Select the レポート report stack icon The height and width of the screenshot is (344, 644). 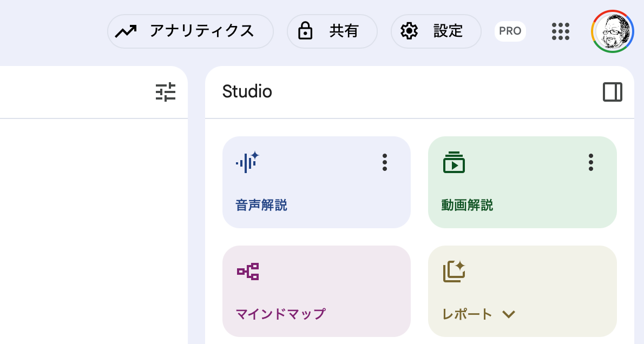tap(454, 271)
